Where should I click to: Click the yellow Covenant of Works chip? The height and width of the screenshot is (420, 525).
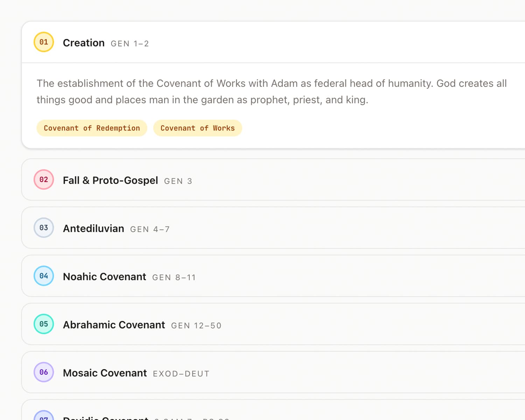click(197, 128)
